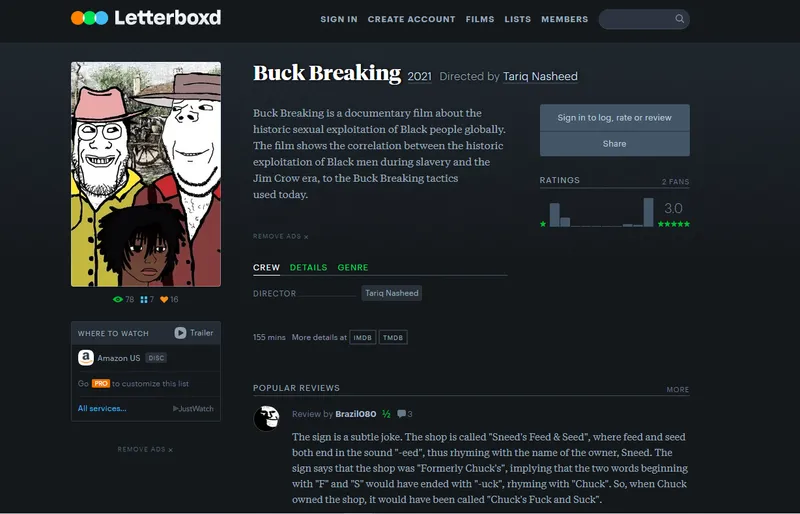This screenshot has height=514, width=800.
Task: Expand All services list
Action: point(102,408)
